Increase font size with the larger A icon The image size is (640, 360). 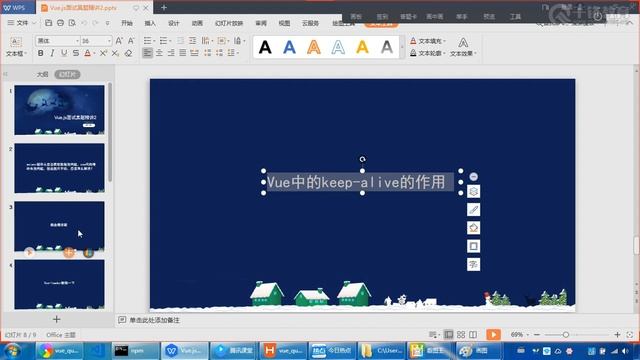119,40
